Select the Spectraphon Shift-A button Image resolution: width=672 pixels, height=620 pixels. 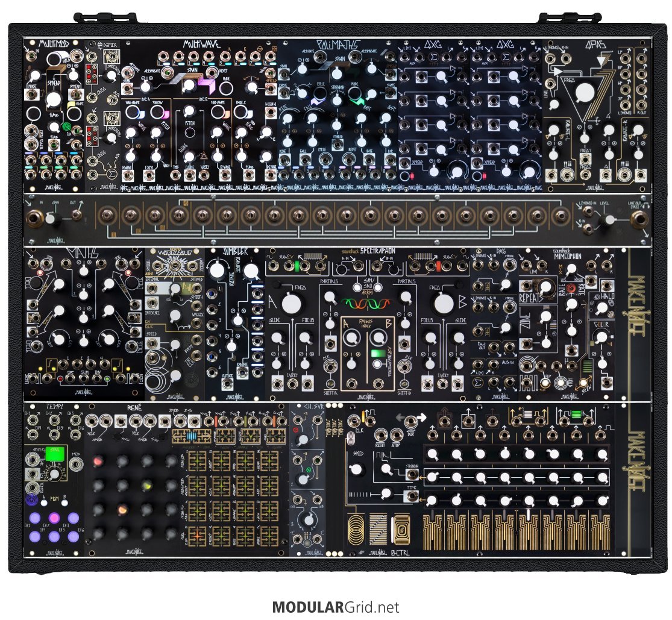tap(330, 384)
